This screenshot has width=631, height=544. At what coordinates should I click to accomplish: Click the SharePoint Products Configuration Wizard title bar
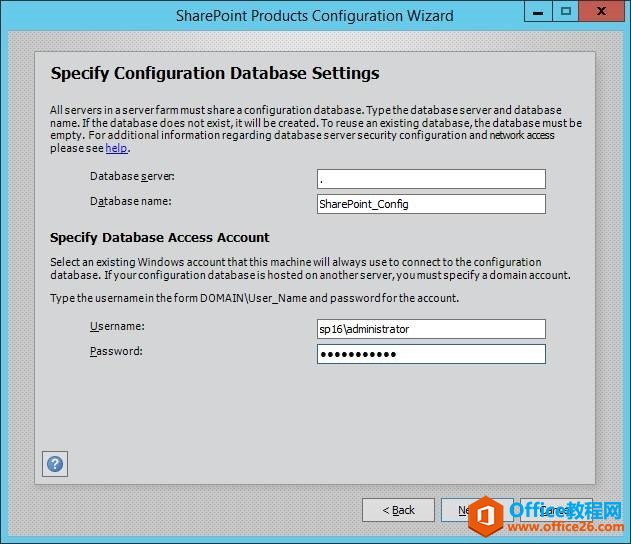pos(314,15)
